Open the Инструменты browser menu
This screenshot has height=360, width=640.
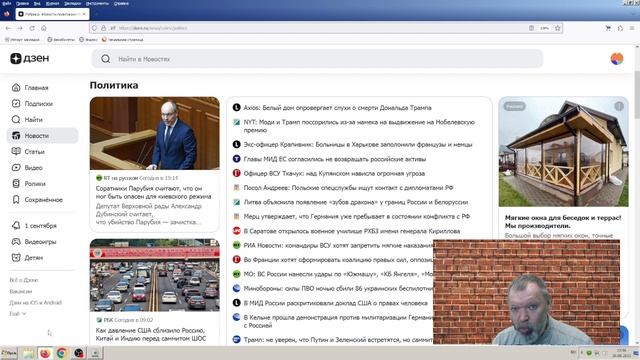tap(97, 3)
